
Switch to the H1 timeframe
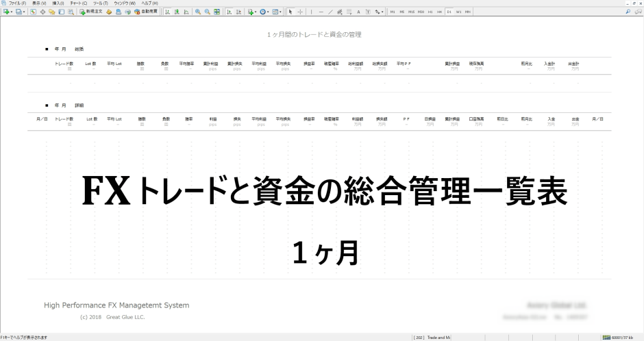pyautogui.click(x=430, y=12)
